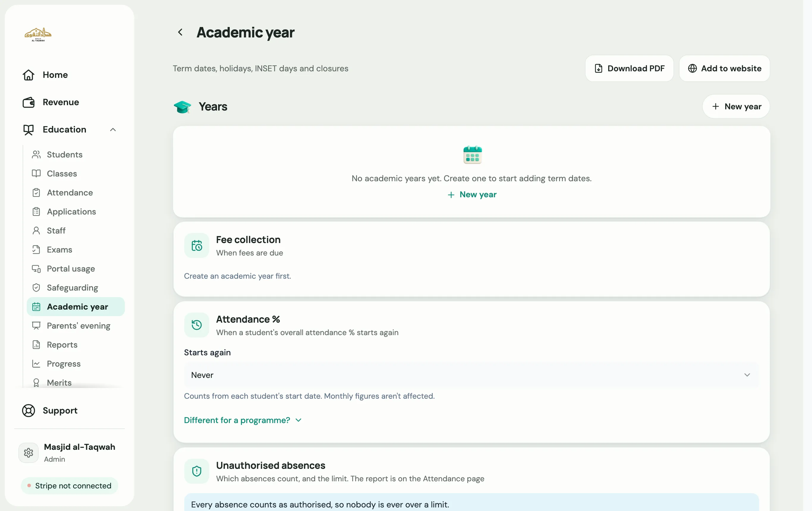
Task: Click the Masjid al-Taqwah logo
Action: (38, 34)
